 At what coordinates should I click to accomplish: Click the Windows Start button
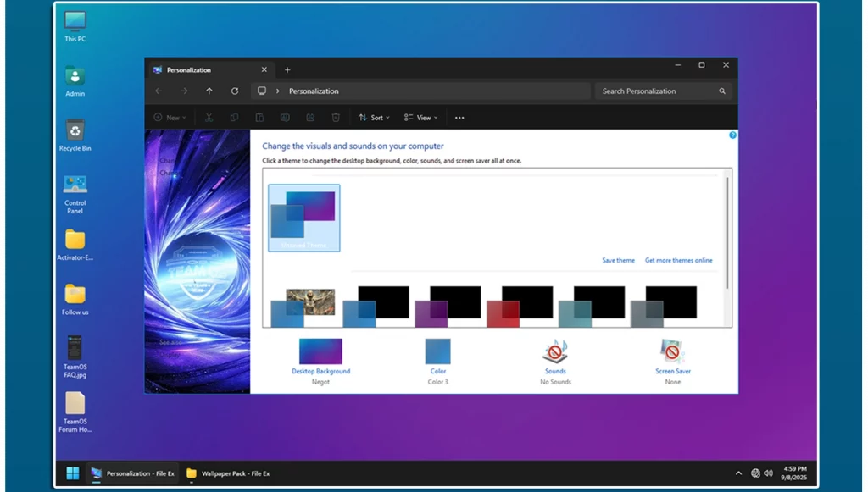[73, 473]
